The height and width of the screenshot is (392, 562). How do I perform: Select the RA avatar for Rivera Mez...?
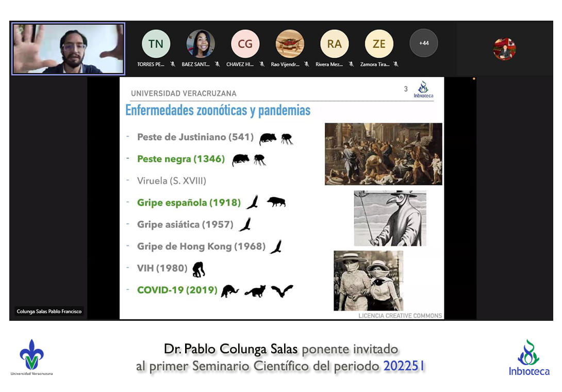pos(334,44)
